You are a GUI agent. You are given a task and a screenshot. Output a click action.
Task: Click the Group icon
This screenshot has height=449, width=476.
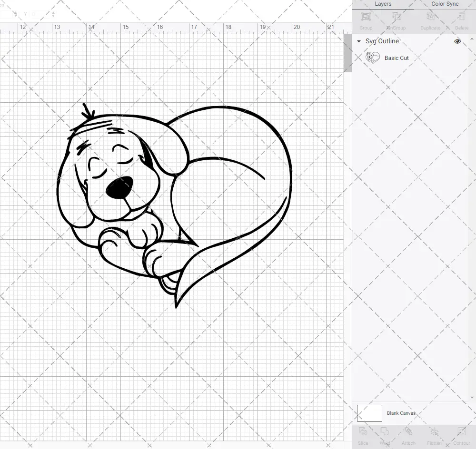click(366, 20)
